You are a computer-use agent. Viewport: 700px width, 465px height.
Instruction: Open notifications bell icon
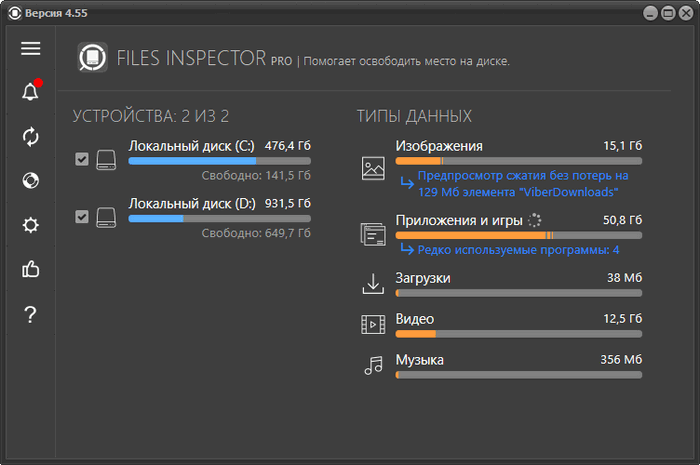(x=30, y=91)
